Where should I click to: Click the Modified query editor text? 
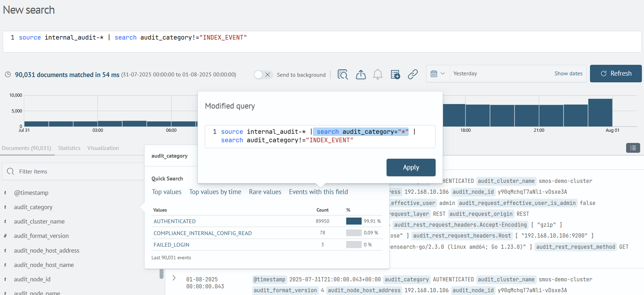[320, 136]
